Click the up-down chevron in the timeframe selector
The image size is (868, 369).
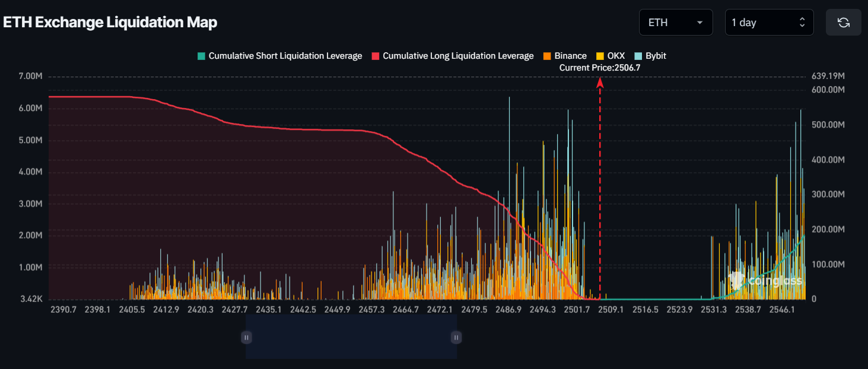(x=802, y=23)
